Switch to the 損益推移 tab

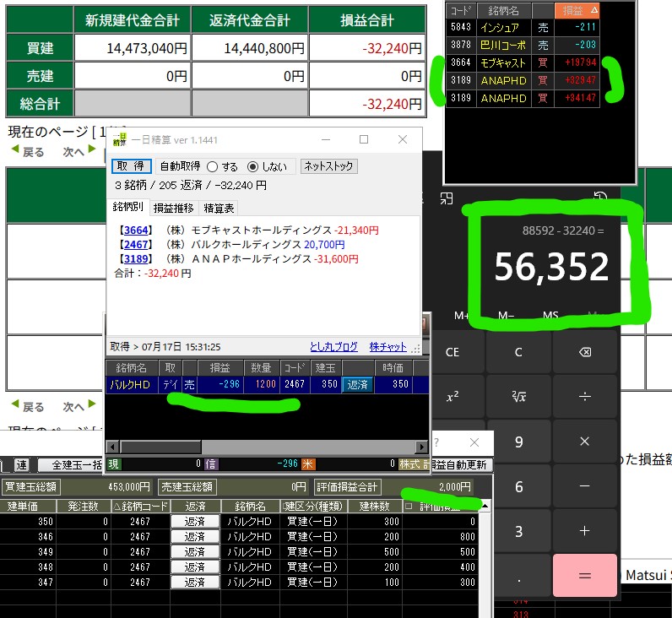(174, 209)
